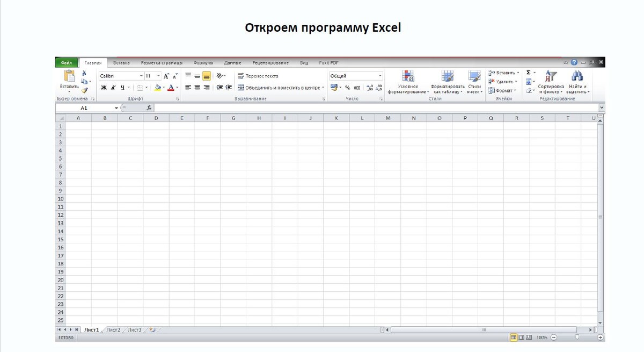Image resolution: width=644 pixels, height=352 pixels.
Task: Click the Copy icon in the clipboard group
Action: click(x=84, y=82)
